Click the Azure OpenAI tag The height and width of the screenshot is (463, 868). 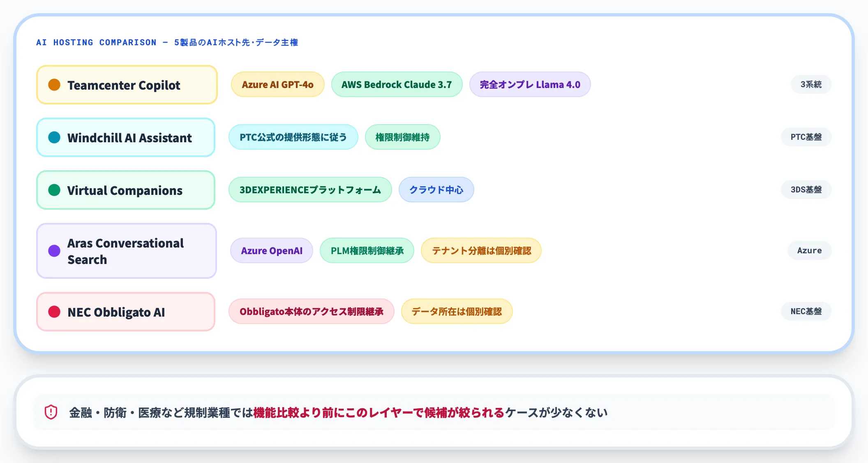(272, 251)
